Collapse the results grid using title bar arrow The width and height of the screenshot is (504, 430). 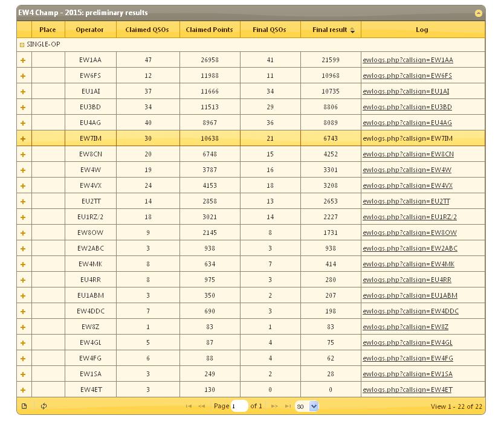point(478,13)
